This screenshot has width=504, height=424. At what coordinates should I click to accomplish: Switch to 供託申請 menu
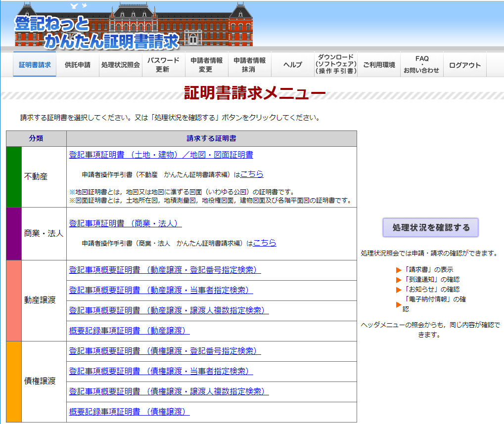click(78, 65)
